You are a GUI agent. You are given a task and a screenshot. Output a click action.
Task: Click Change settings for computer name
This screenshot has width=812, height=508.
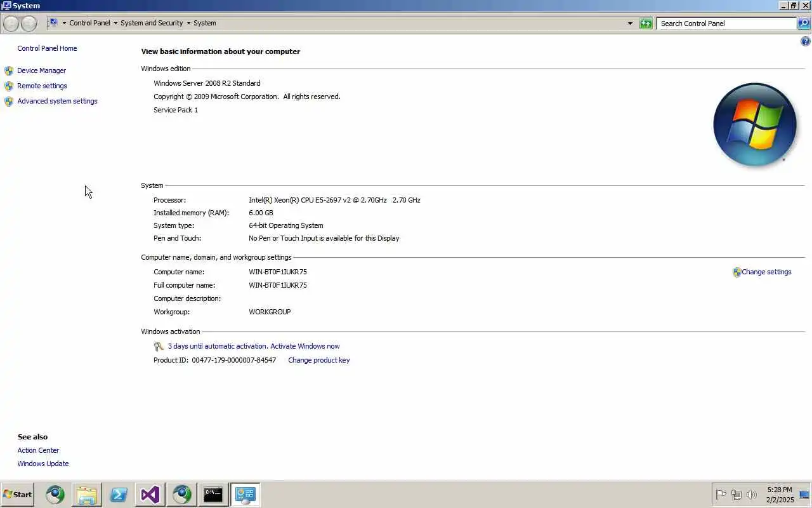pyautogui.click(x=766, y=272)
